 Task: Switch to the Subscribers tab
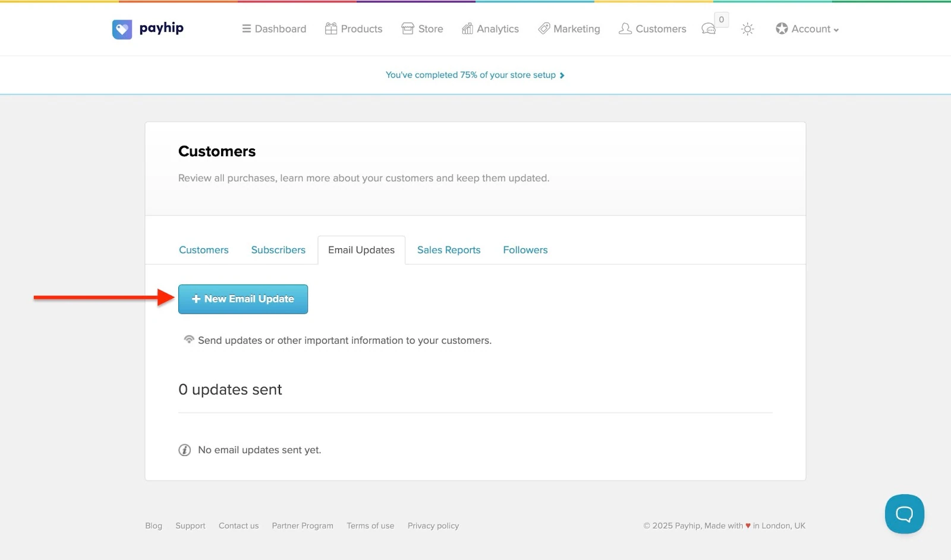tap(278, 250)
